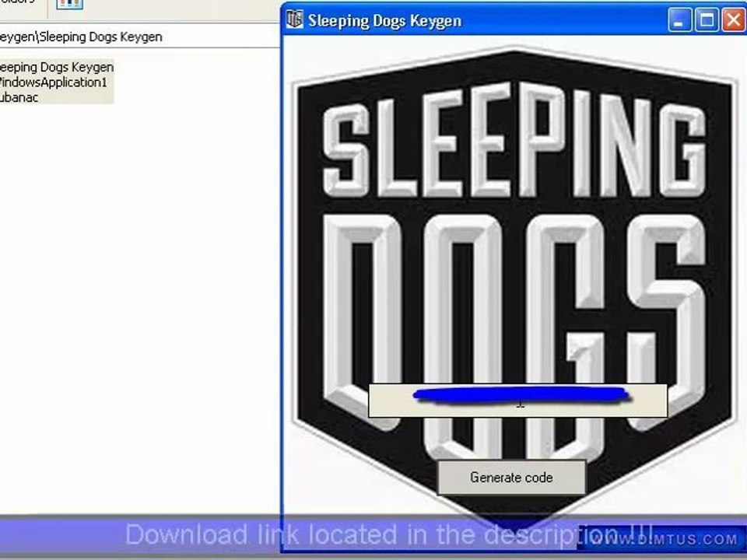Click the Sleeping Dogs Keygen title bar icon

(x=295, y=20)
